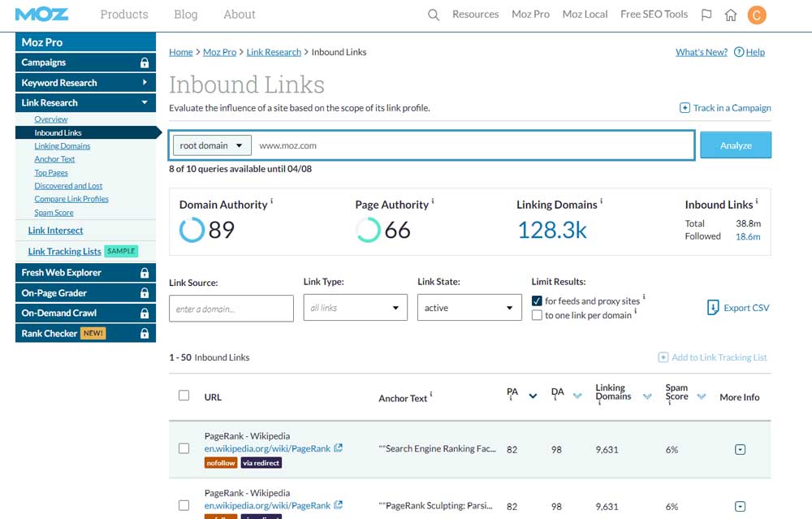Click info icon beside Linking Domains metric
This screenshot has height=519, width=812.
click(601, 201)
